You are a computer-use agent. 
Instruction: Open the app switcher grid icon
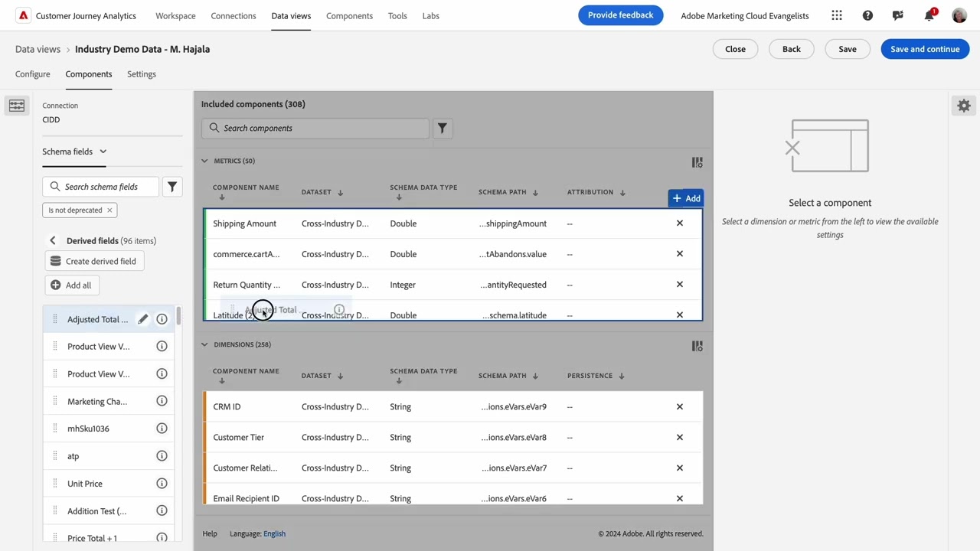(x=837, y=15)
